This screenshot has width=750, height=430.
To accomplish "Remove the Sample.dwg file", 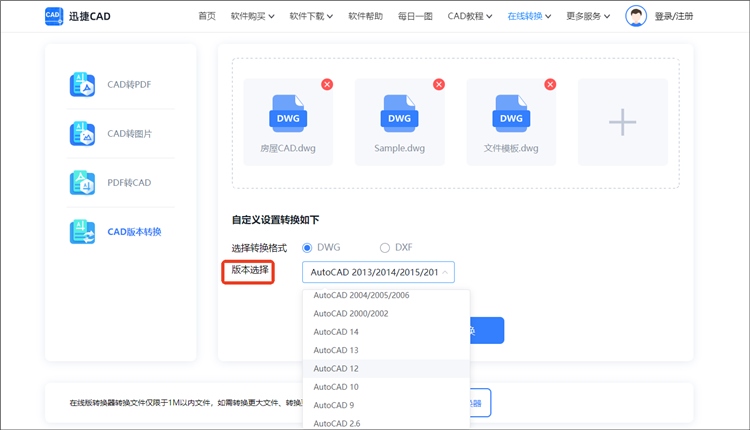I will [x=438, y=85].
